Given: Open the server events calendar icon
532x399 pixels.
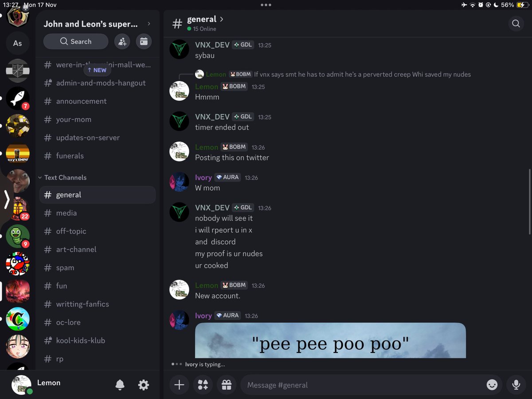Looking at the screenshot, I should point(144,42).
